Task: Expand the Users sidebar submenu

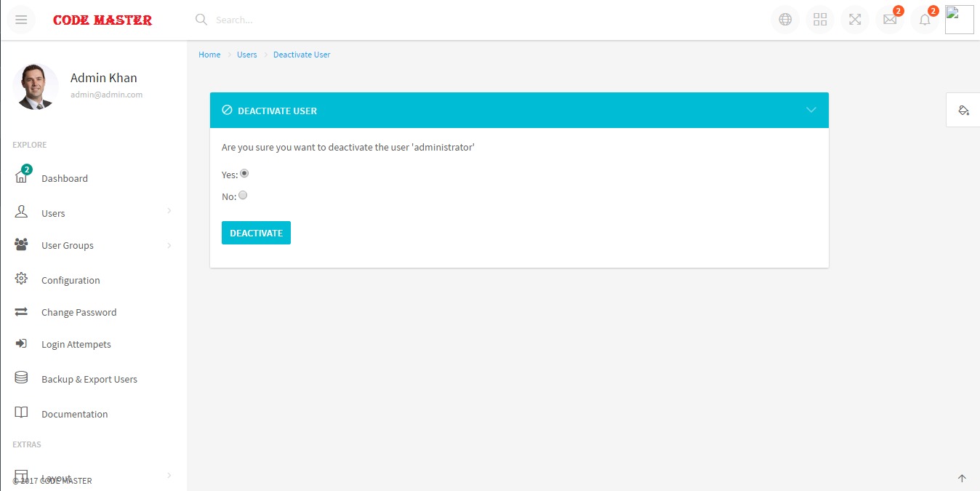Action: pyautogui.click(x=53, y=213)
